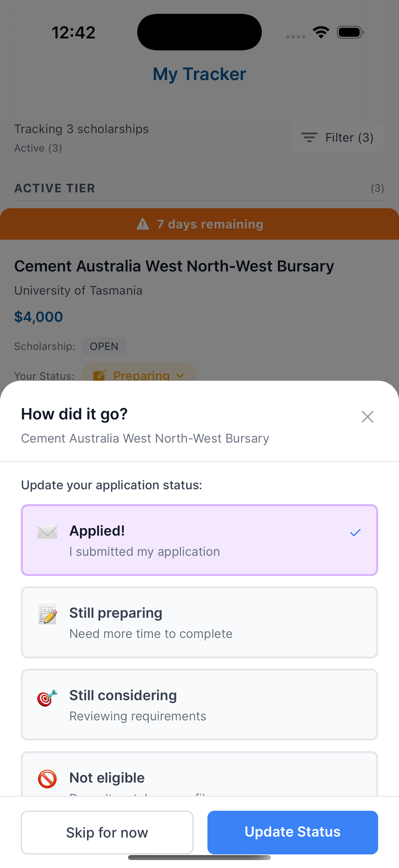Choose the Still considering status option
The height and width of the screenshot is (868, 399).
coord(199,704)
